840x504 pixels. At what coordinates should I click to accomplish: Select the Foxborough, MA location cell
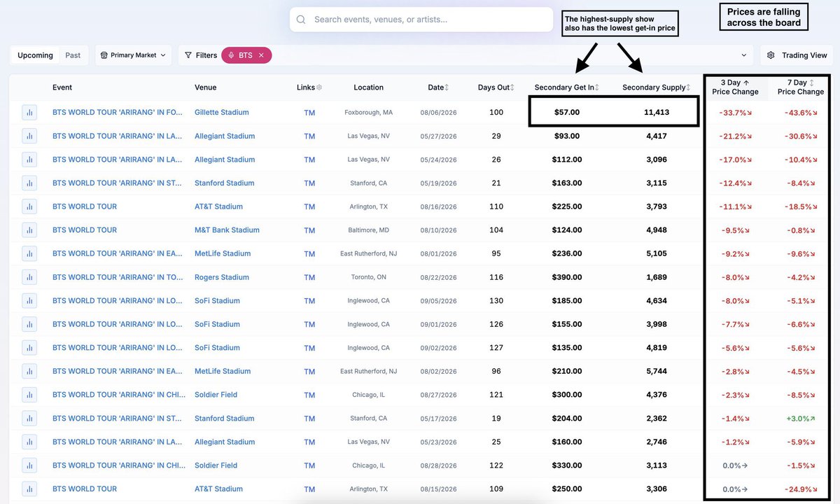(368, 113)
